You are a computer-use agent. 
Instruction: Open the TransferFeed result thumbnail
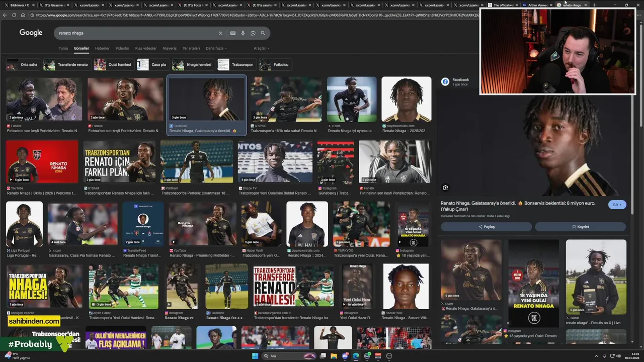143,224
